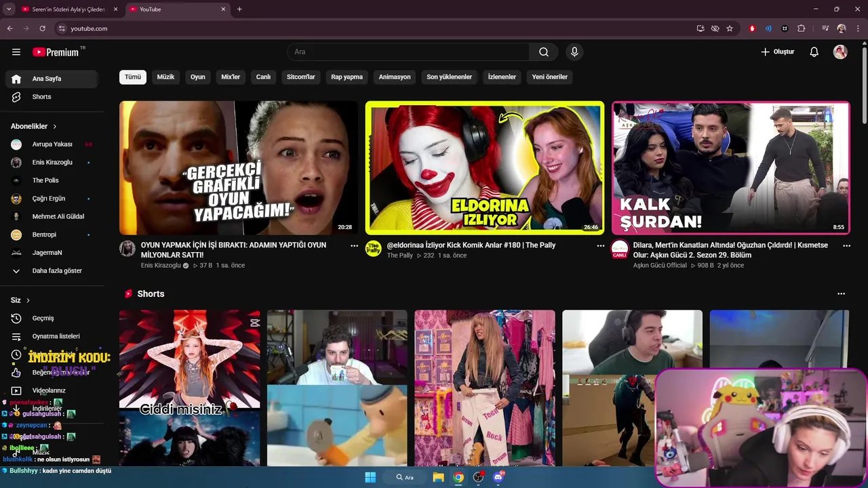Image resolution: width=868 pixels, height=488 pixels.
Task: Open Çağrı Ergün channel subscription
Action: (x=52, y=199)
